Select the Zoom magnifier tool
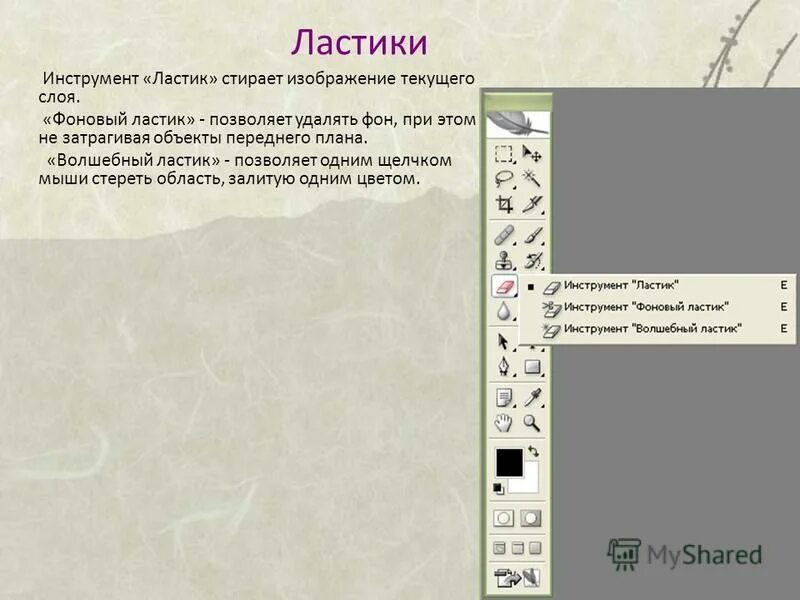The width and height of the screenshot is (800, 600). [x=532, y=423]
